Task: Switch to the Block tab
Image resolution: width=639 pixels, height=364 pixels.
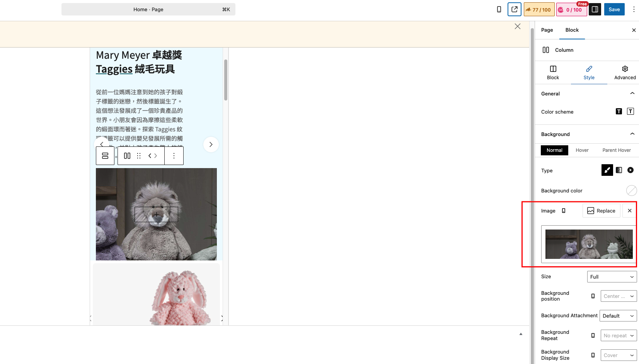Action: click(x=572, y=30)
